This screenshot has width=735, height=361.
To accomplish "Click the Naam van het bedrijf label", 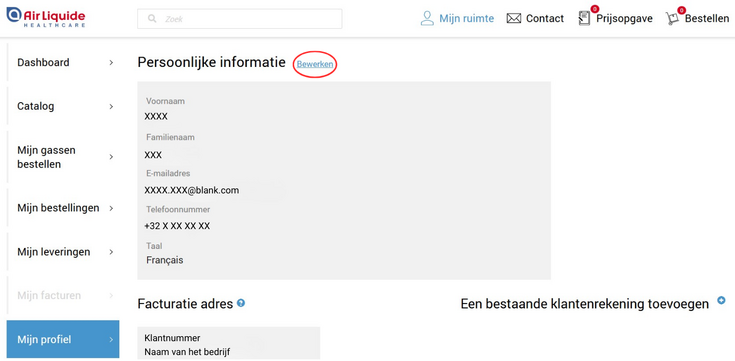I will pos(188,352).
